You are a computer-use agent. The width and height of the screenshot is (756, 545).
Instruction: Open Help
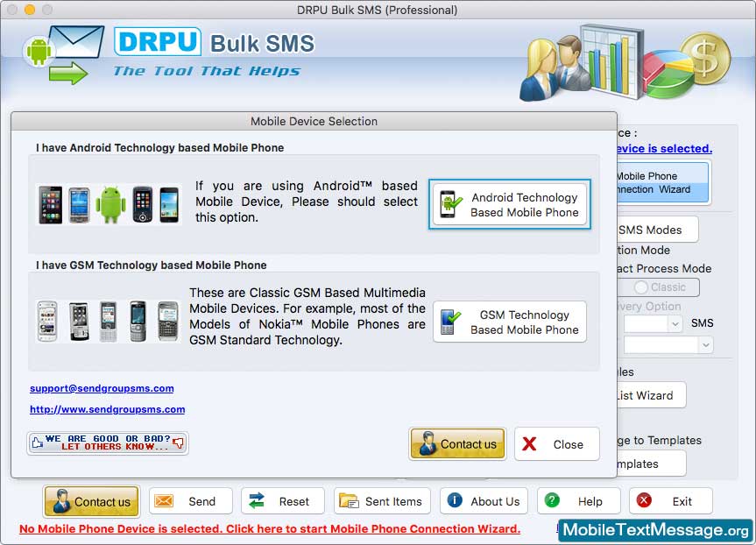(578, 501)
